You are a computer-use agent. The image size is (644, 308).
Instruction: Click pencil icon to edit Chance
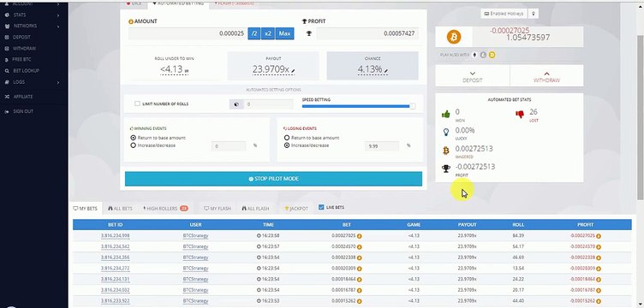pos(386,71)
